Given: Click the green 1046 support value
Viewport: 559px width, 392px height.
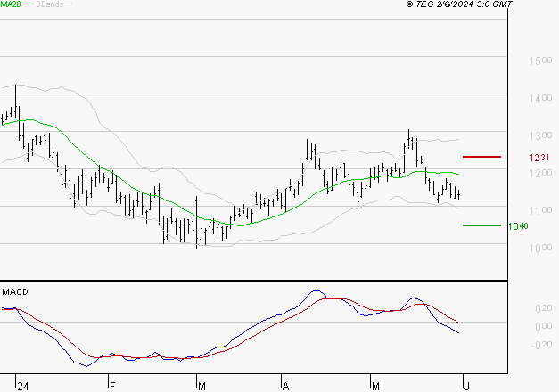Looking at the screenshot, I should [x=518, y=226].
